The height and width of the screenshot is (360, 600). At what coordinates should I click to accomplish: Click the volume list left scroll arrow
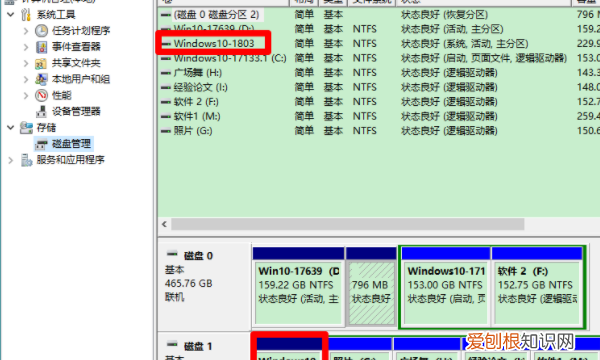(165, 224)
